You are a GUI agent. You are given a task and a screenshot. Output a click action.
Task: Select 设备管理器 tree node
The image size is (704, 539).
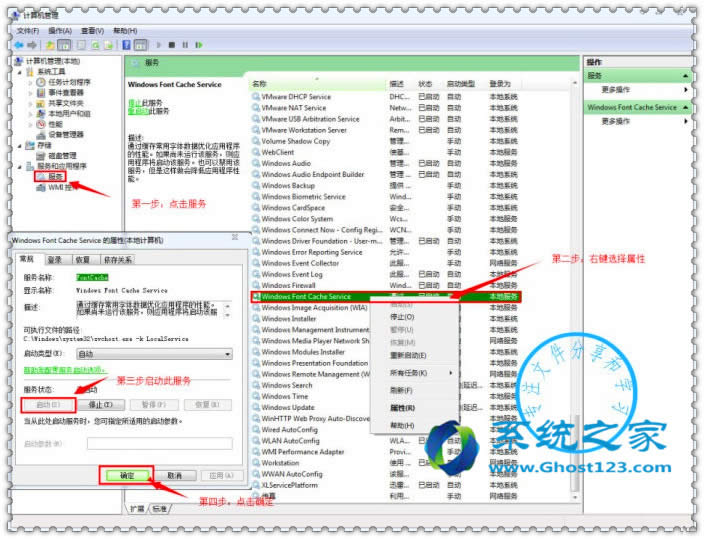tap(66, 134)
